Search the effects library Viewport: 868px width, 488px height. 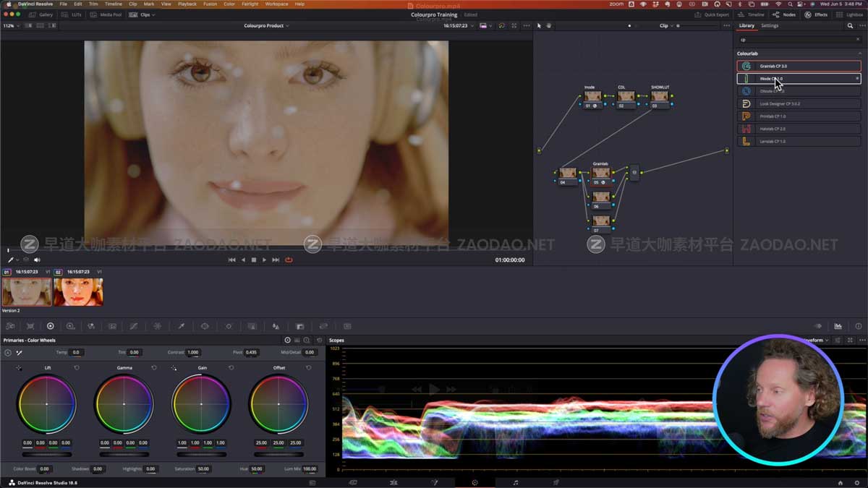click(x=799, y=40)
